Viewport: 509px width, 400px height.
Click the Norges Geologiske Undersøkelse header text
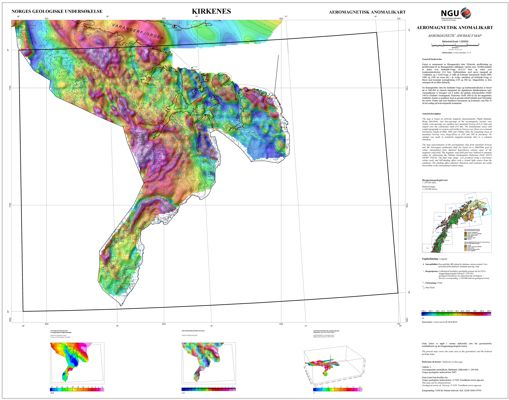coord(57,11)
